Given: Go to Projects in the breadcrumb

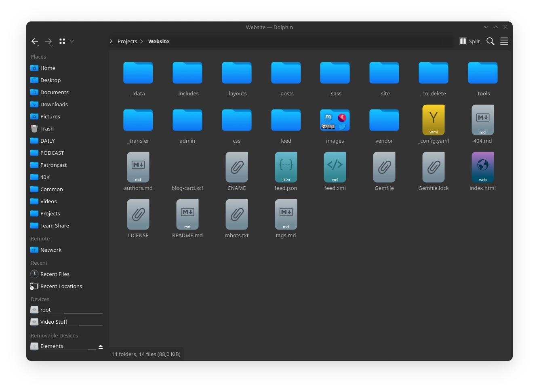Looking at the screenshot, I should (127, 41).
